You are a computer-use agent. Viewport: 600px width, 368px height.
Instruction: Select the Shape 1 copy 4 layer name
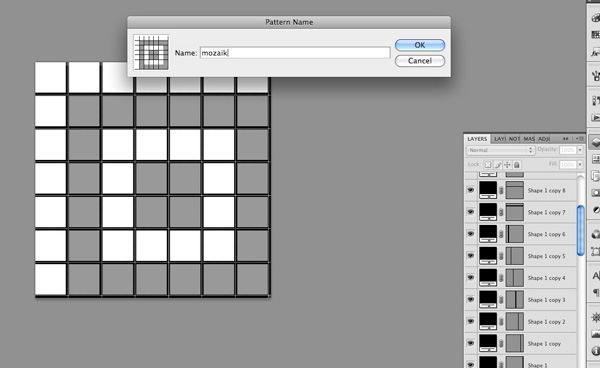tap(546, 278)
